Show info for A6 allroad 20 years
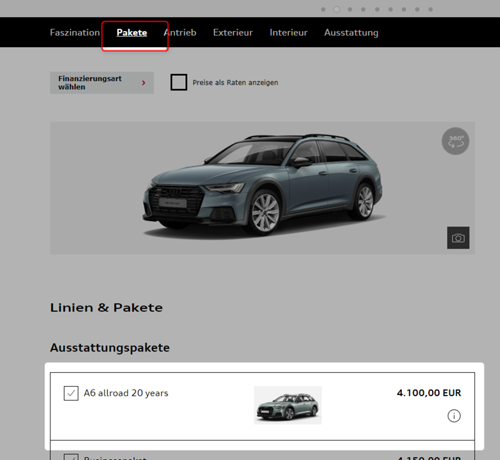Viewport: 500px width, 460px height. [454, 416]
